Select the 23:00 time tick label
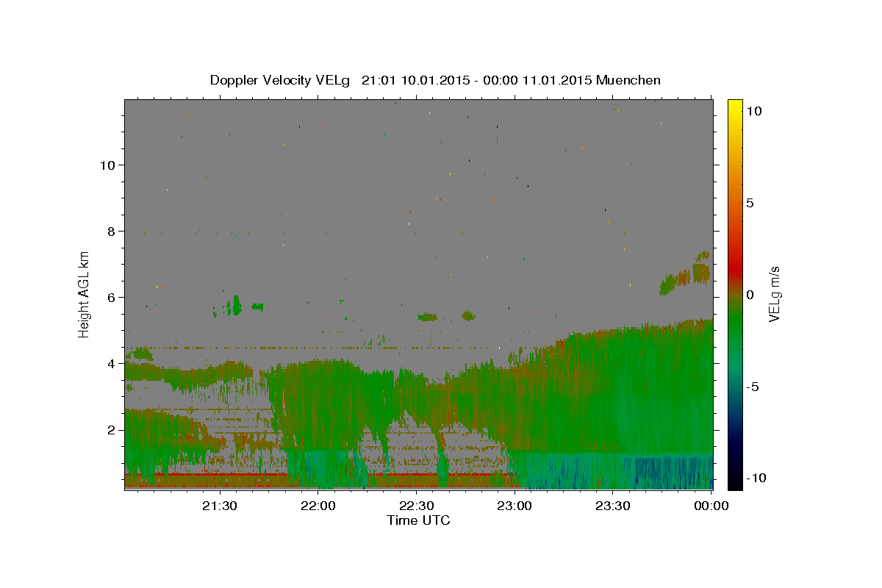 [x=514, y=506]
